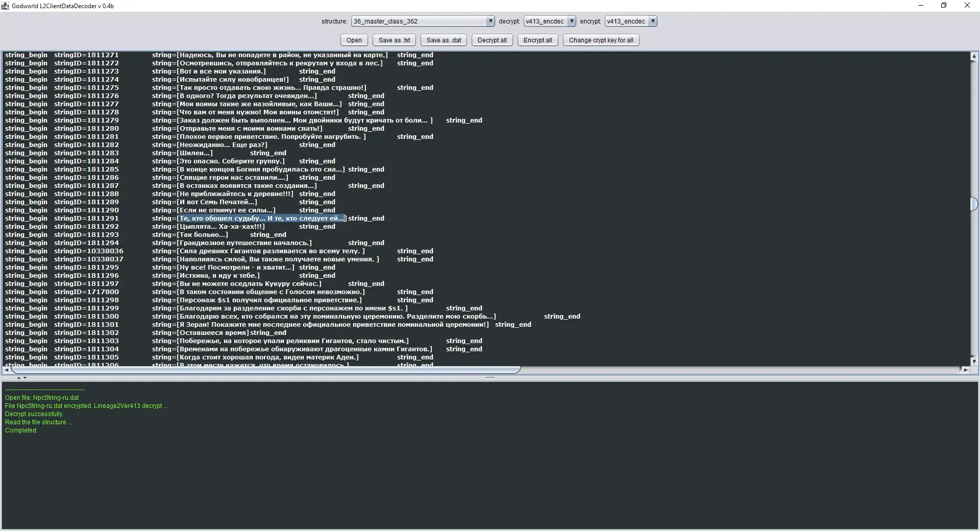The width and height of the screenshot is (980, 531).
Task: Minimize the decoder window
Action: point(921,6)
